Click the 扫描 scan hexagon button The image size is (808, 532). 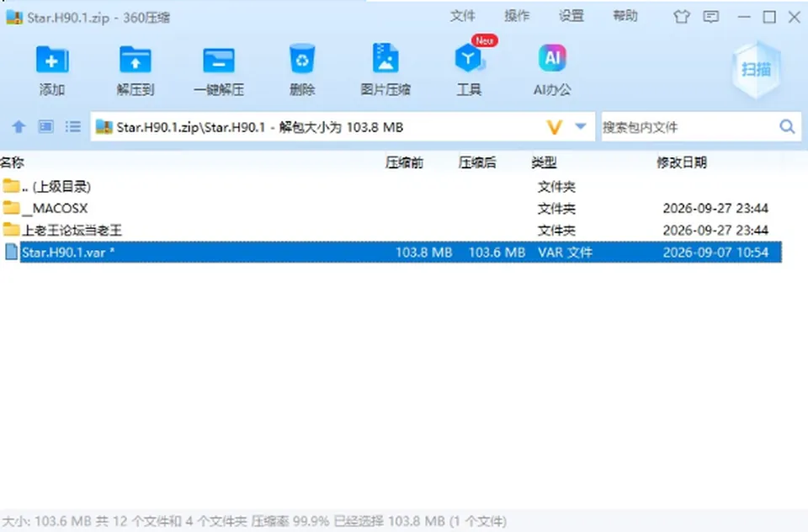coord(756,70)
